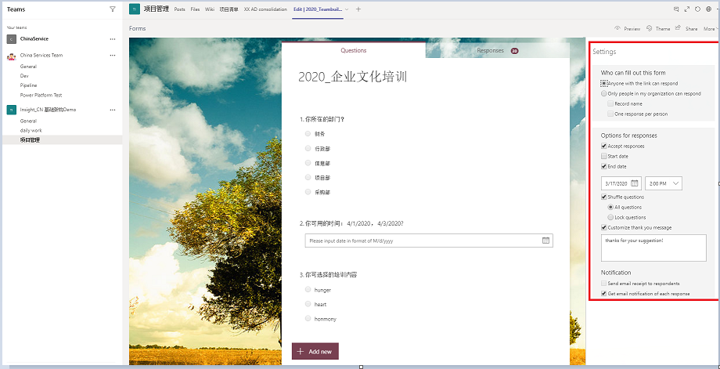Image resolution: width=720 pixels, height=369 pixels.
Task: Click the China Services Team avatar
Action: tap(11, 56)
